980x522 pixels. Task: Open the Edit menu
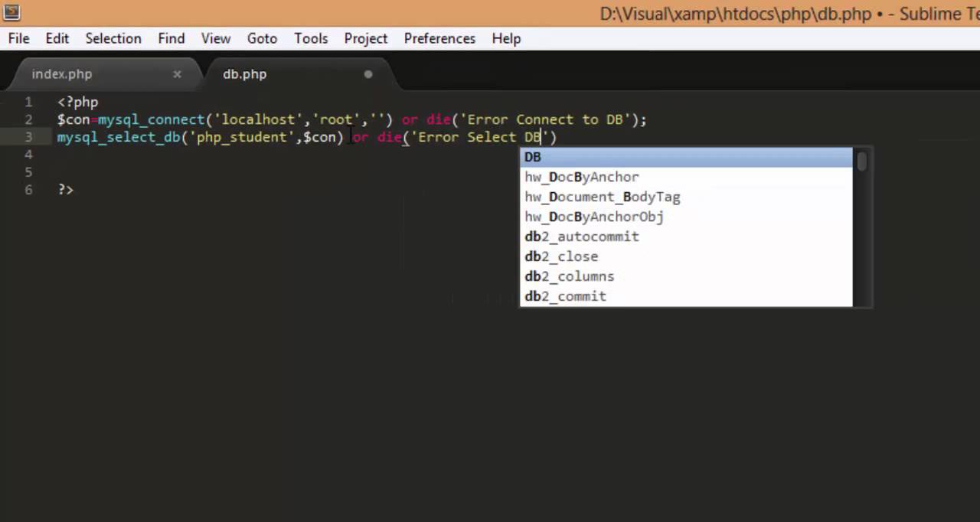(57, 38)
